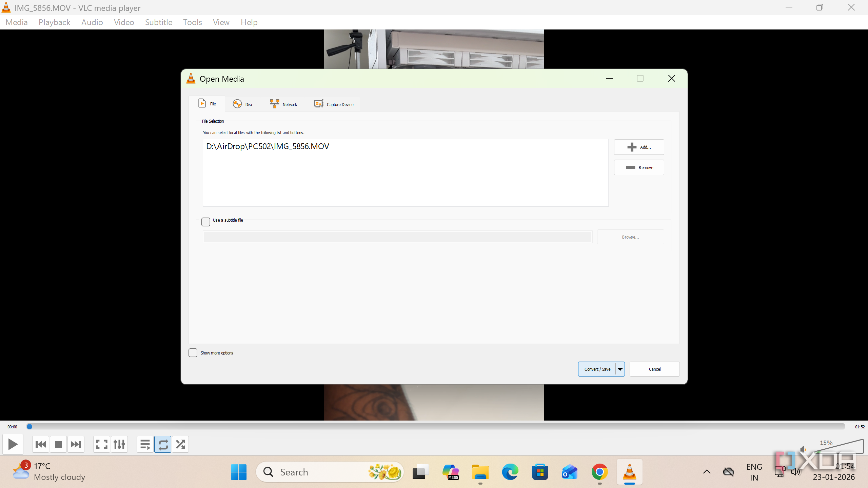Screen dimensions: 868x488
Task: Launch Microsoft Edge from taskbar
Action: pos(510,472)
